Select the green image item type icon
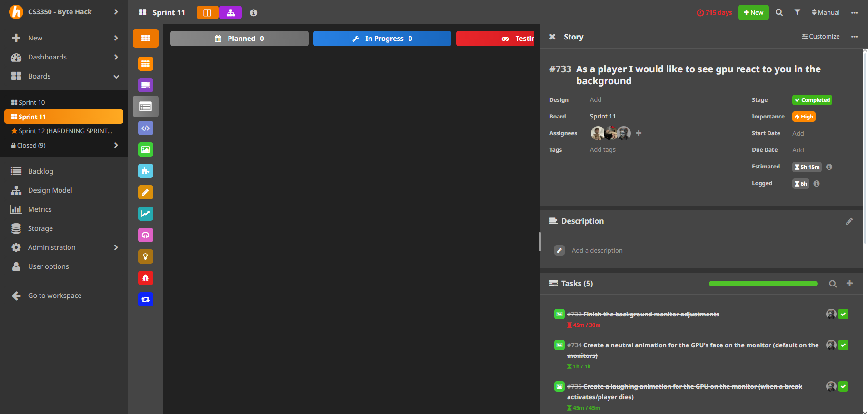This screenshot has height=414, width=868. tap(146, 149)
